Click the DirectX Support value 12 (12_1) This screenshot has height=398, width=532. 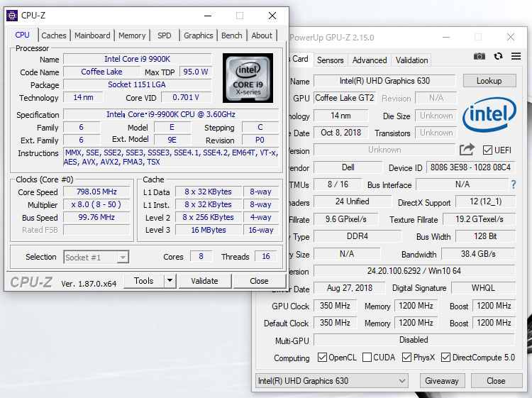point(485,201)
